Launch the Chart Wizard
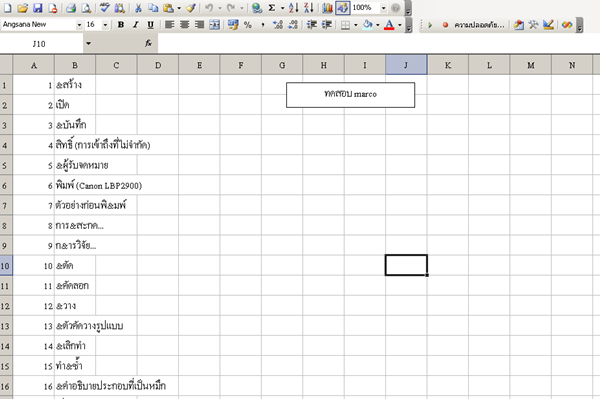Image resolution: width=600 pixels, height=399 pixels. 327,8
